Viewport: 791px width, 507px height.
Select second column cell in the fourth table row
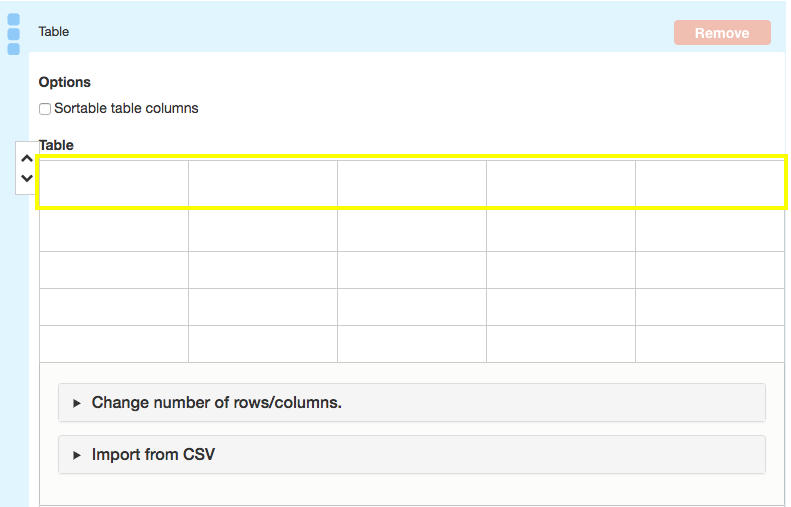[x=263, y=307]
